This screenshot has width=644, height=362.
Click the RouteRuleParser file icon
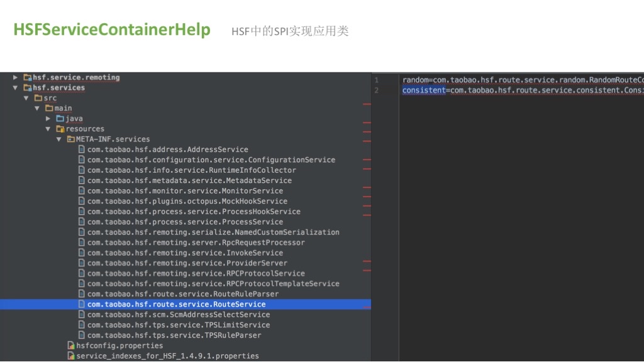coord(81,293)
